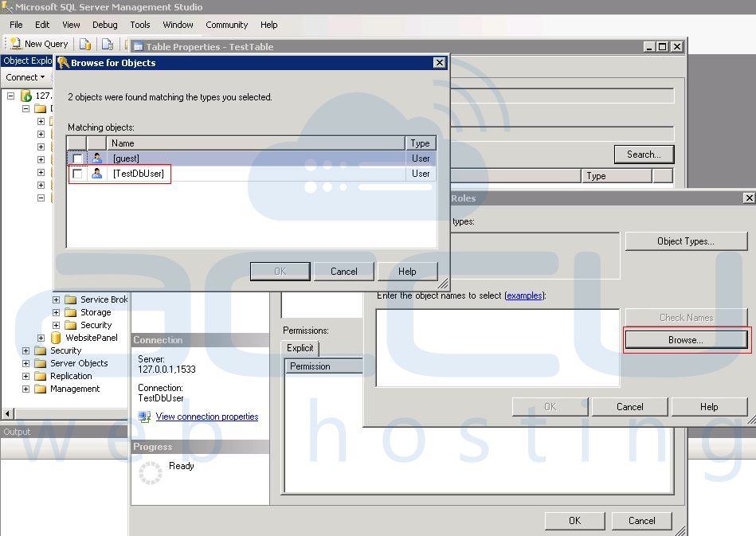Switch to the Explicit permissions tab

tap(300, 348)
